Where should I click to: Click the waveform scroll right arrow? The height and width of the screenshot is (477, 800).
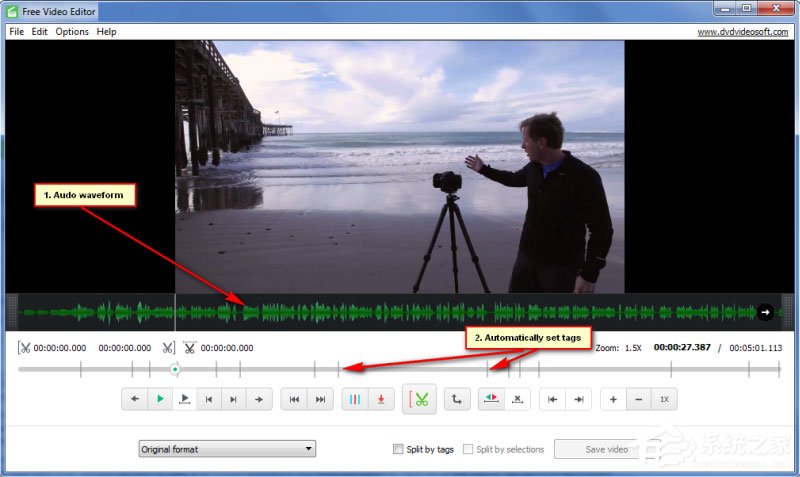766,312
